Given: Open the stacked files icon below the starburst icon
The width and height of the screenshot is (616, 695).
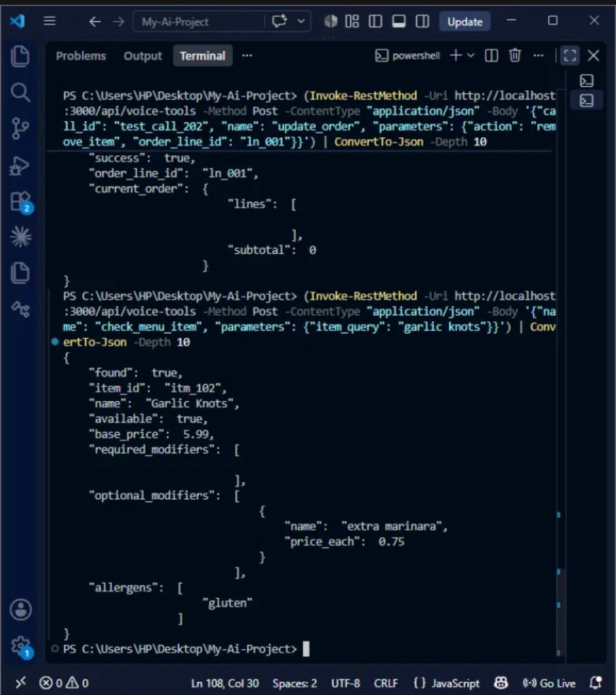Looking at the screenshot, I should coord(20,273).
